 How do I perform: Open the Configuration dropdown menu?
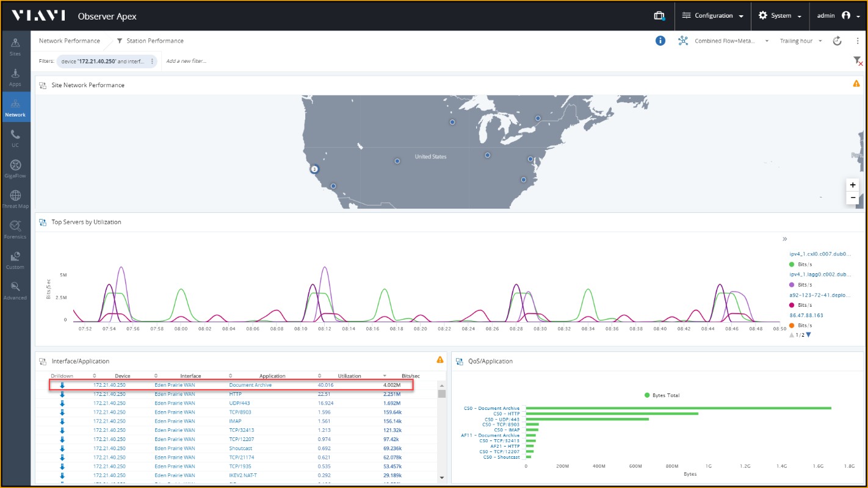point(713,16)
